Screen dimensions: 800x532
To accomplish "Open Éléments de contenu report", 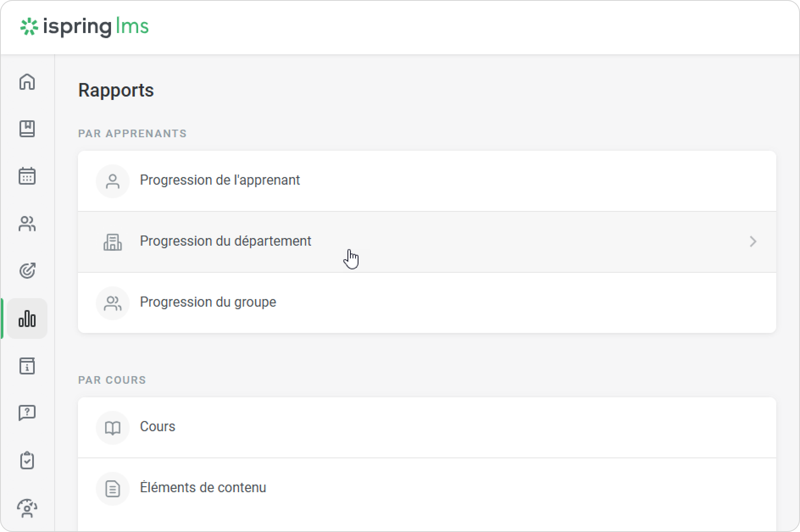I will [203, 488].
